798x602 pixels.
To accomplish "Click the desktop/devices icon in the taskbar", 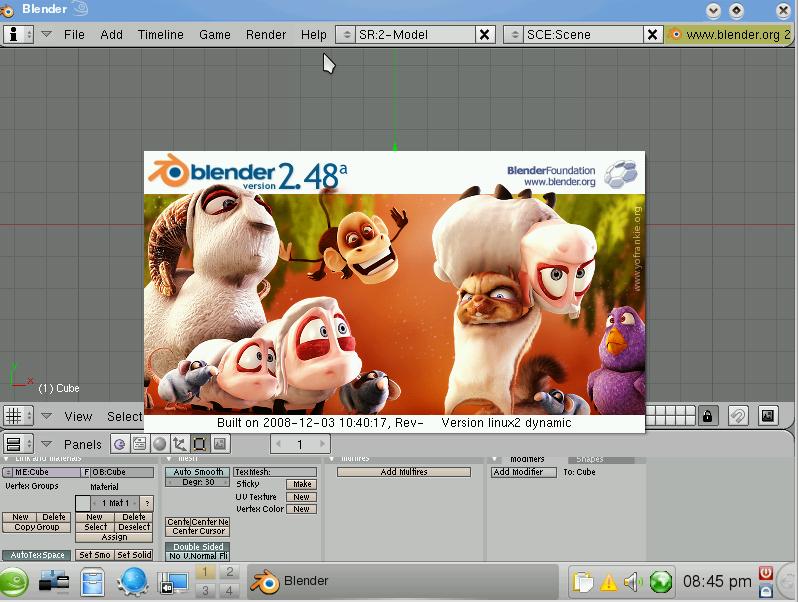I will [x=53, y=582].
